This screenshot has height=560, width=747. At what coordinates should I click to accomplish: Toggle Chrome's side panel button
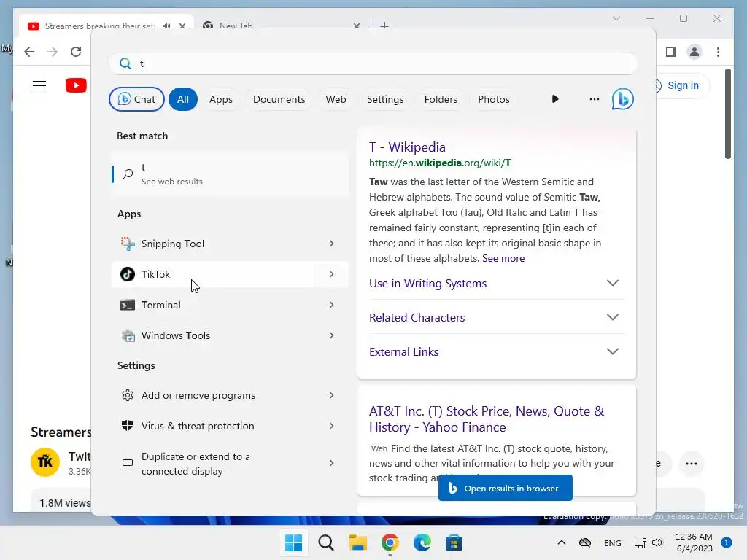point(671,52)
